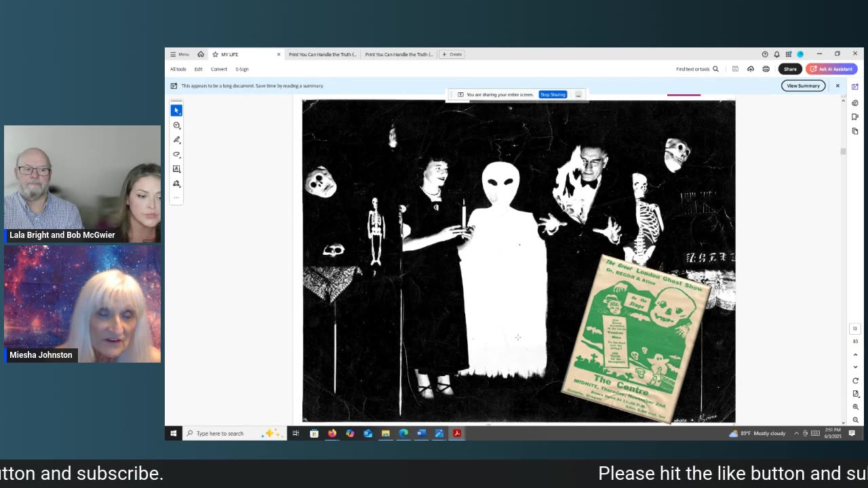Open Task View on taskbar
The height and width of the screenshot is (488, 868).
tap(296, 433)
